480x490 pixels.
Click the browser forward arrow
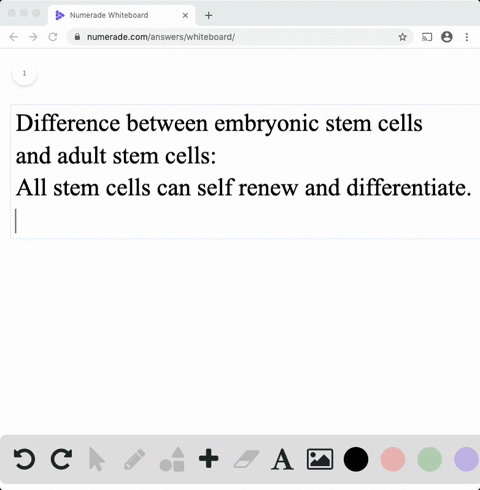[x=33, y=37]
